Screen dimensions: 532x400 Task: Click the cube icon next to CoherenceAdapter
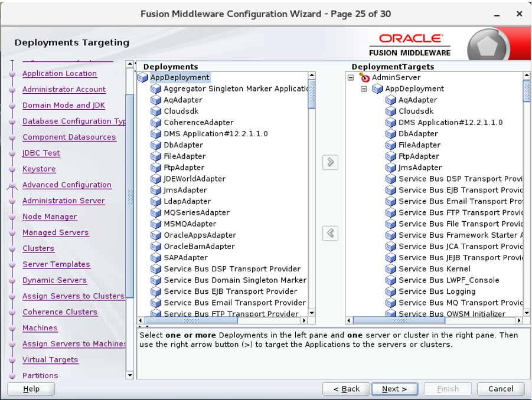[x=156, y=123]
